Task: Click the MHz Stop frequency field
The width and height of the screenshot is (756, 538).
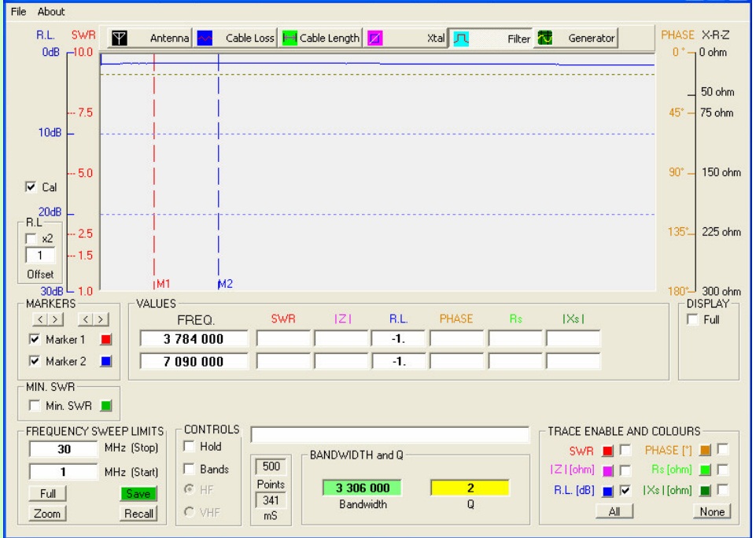Action: pyautogui.click(x=64, y=449)
